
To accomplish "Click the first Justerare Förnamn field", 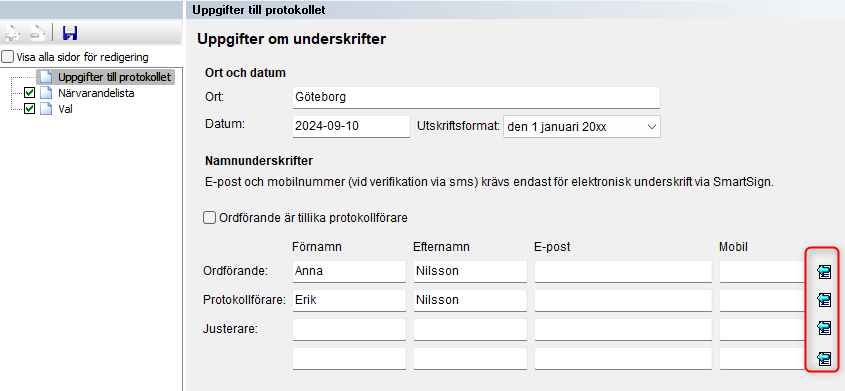I will (349, 329).
